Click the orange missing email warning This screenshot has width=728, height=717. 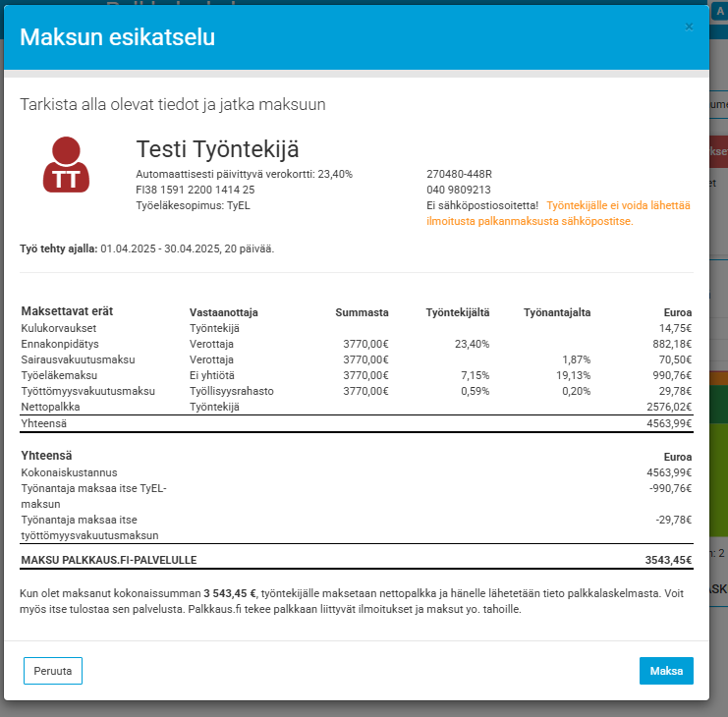click(558, 213)
